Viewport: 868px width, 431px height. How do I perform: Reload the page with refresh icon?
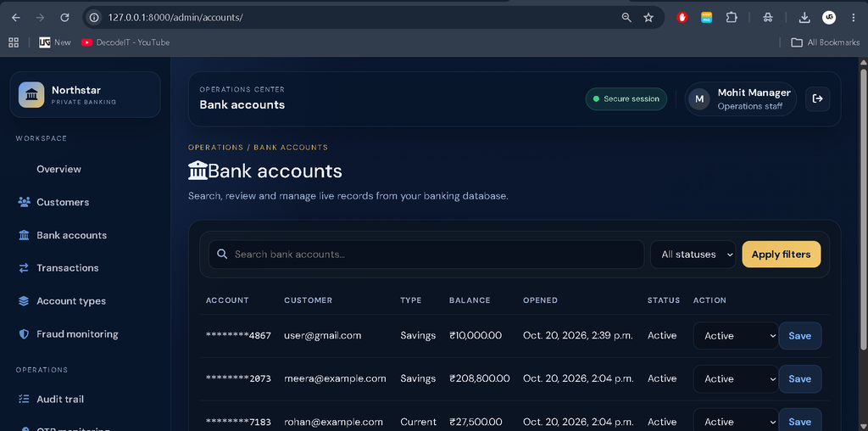pos(64,18)
